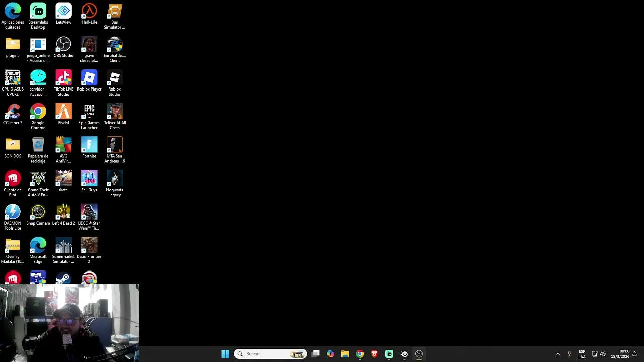
Task: Open the AVG AntiVirus shortcut
Action: pyautogui.click(x=63, y=150)
